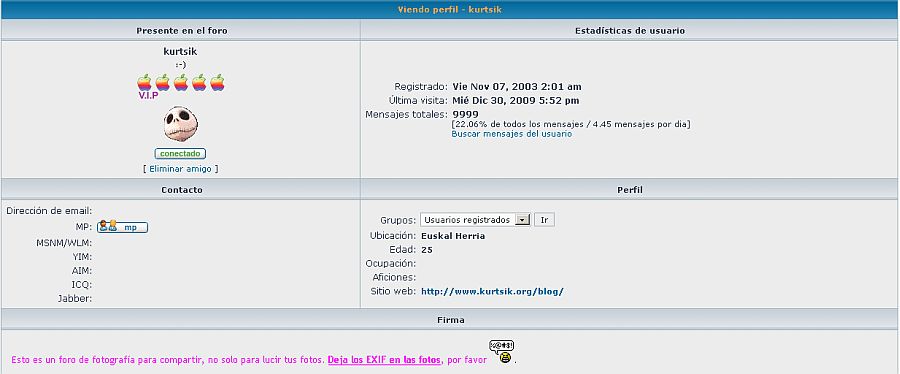
Task: Click the fifth rainbow apple rank icon
Action: click(x=217, y=83)
